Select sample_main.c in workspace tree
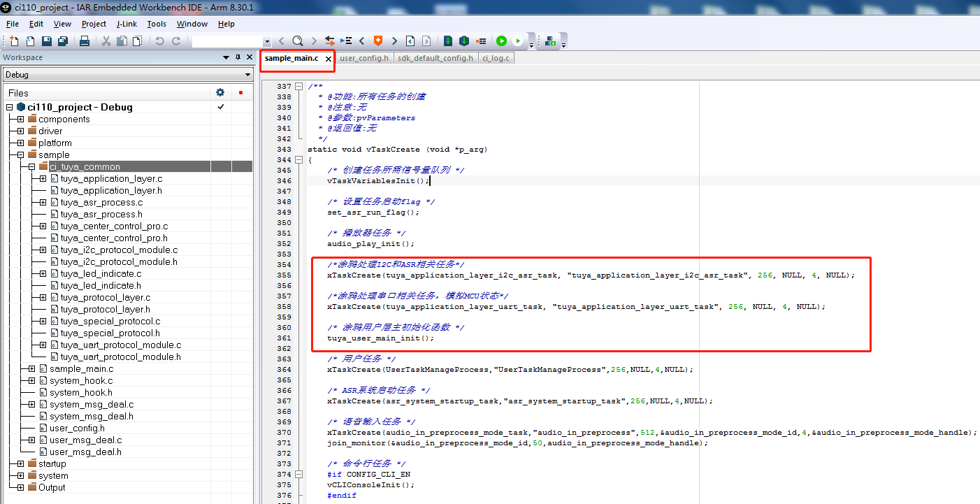The height and width of the screenshot is (504, 980). [81, 368]
